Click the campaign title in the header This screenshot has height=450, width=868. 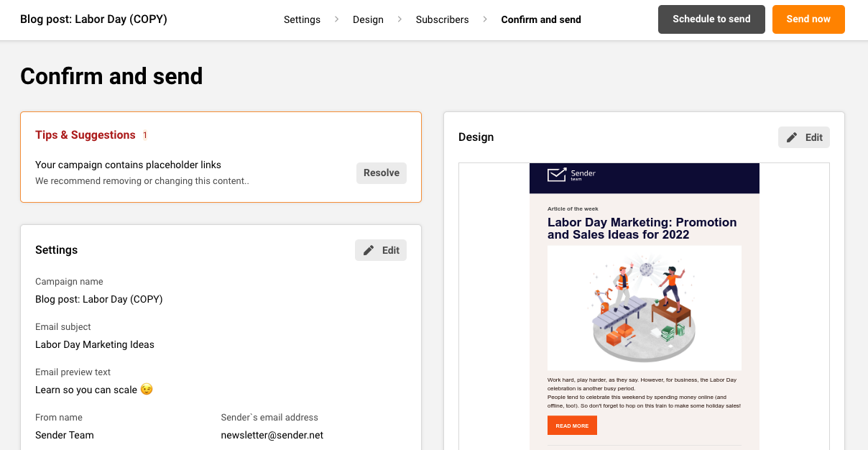[93, 19]
